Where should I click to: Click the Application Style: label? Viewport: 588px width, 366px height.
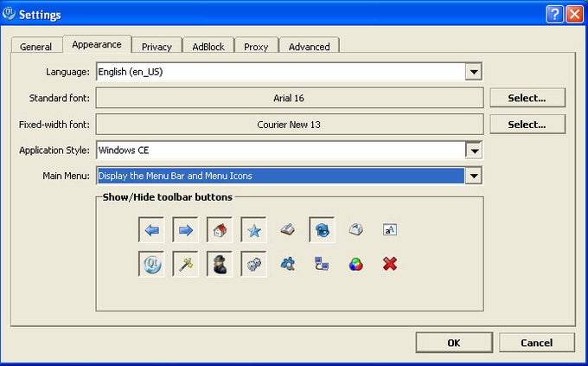click(x=54, y=151)
